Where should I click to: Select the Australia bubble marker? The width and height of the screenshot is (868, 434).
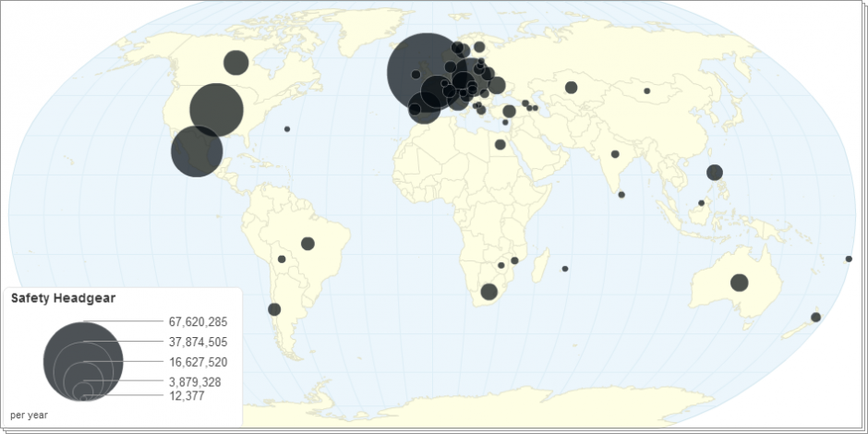pos(739,283)
